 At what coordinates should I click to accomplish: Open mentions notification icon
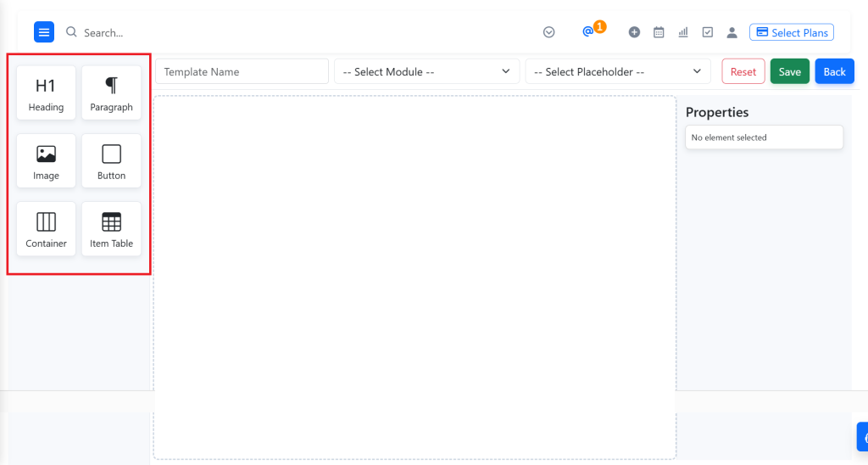point(588,32)
